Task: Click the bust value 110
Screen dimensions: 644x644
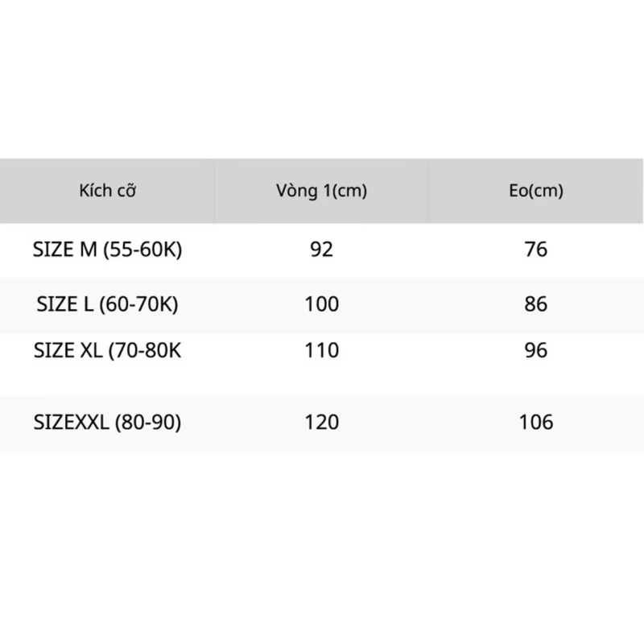Action: pyautogui.click(x=321, y=351)
